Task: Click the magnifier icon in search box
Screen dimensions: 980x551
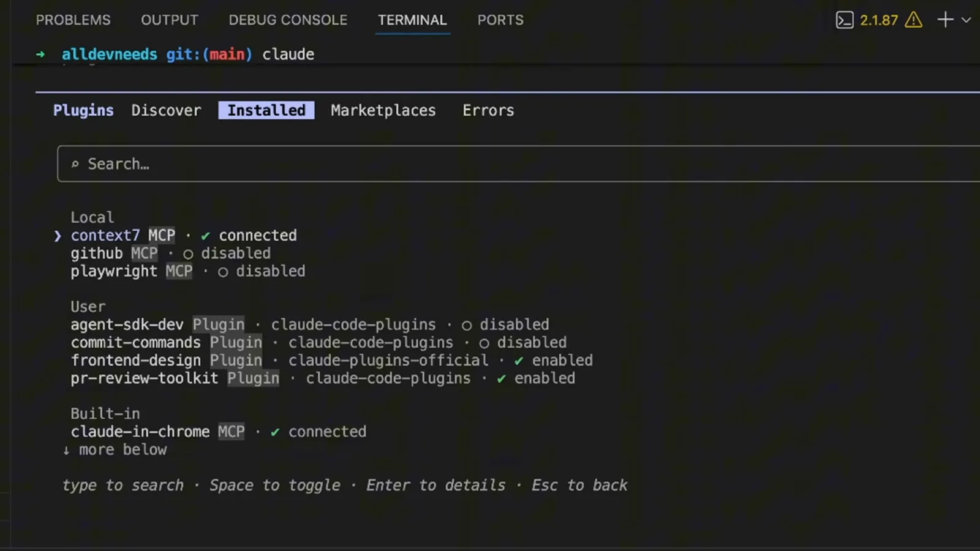Action: click(x=75, y=164)
